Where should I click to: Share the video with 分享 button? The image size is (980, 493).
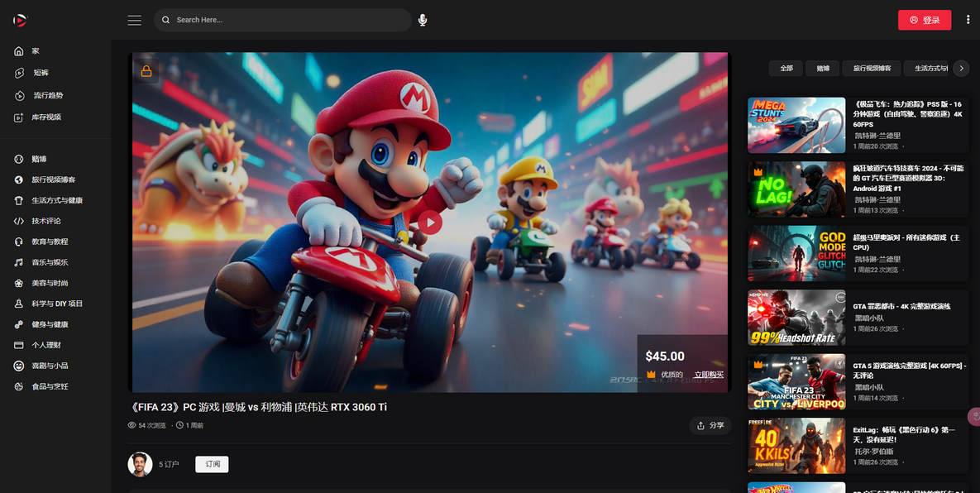click(710, 425)
